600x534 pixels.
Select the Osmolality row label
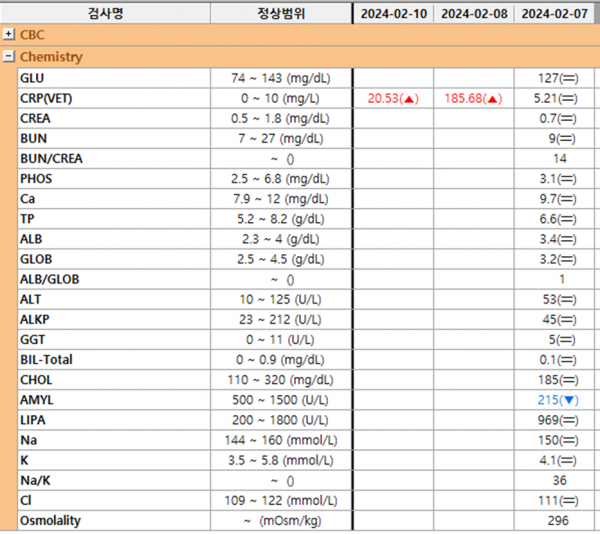pyautogui.click(x=51, y=521)
